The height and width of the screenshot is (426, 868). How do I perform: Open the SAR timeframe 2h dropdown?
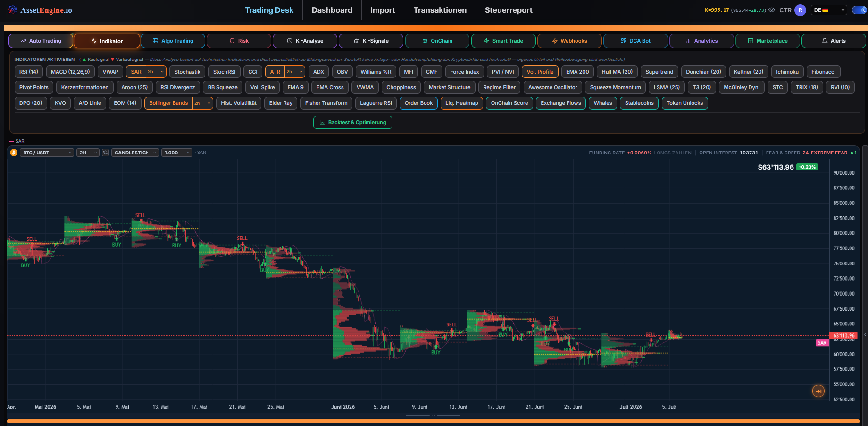(x=156, y=72)
